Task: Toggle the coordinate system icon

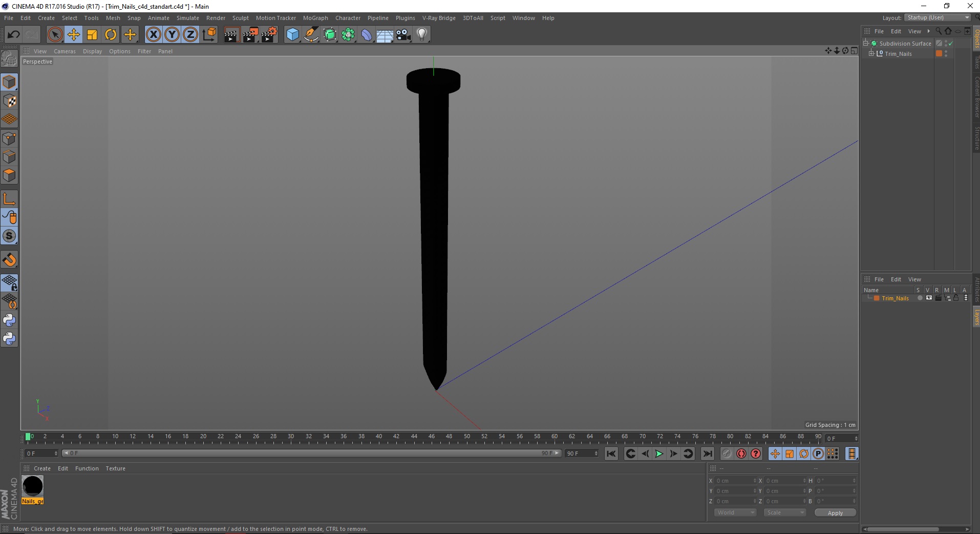Action: (209, 34)
